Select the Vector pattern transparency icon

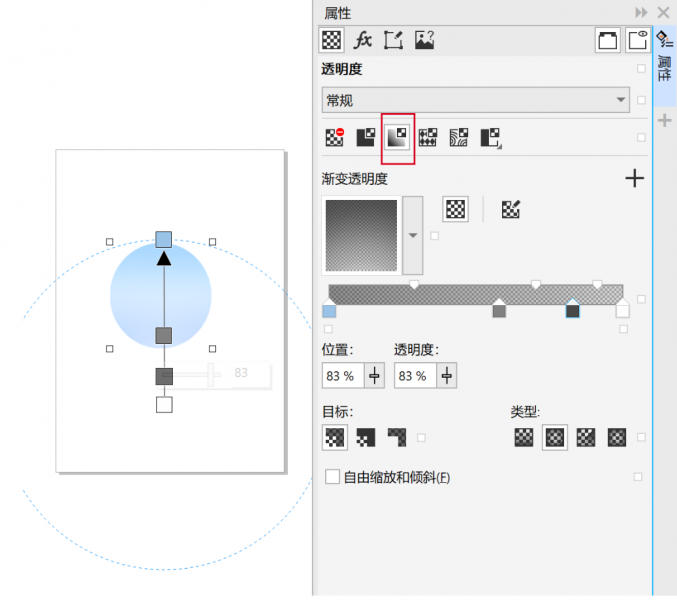(x=427, y=137)
